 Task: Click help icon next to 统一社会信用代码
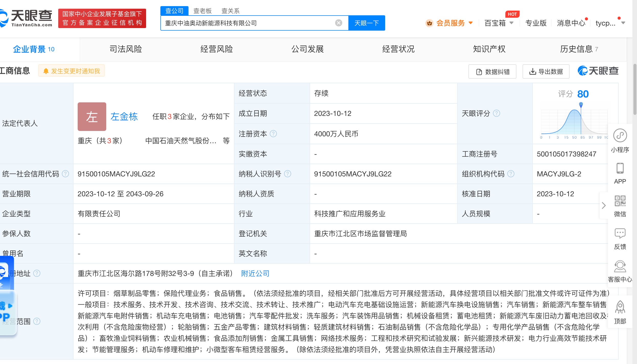[65, 174]
